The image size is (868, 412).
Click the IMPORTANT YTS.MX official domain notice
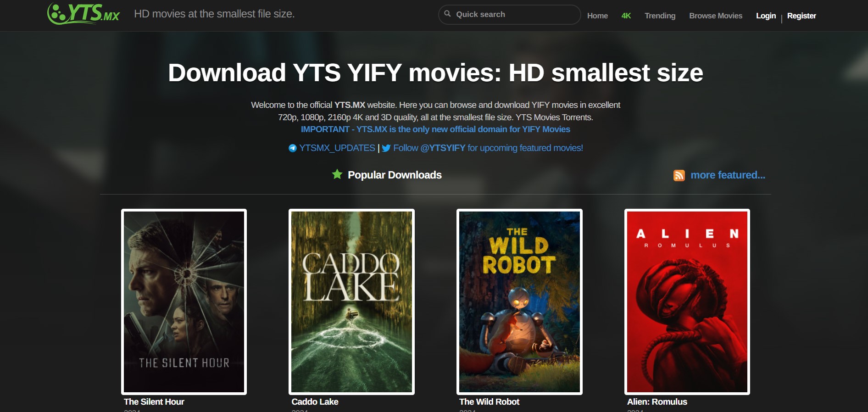435,129
